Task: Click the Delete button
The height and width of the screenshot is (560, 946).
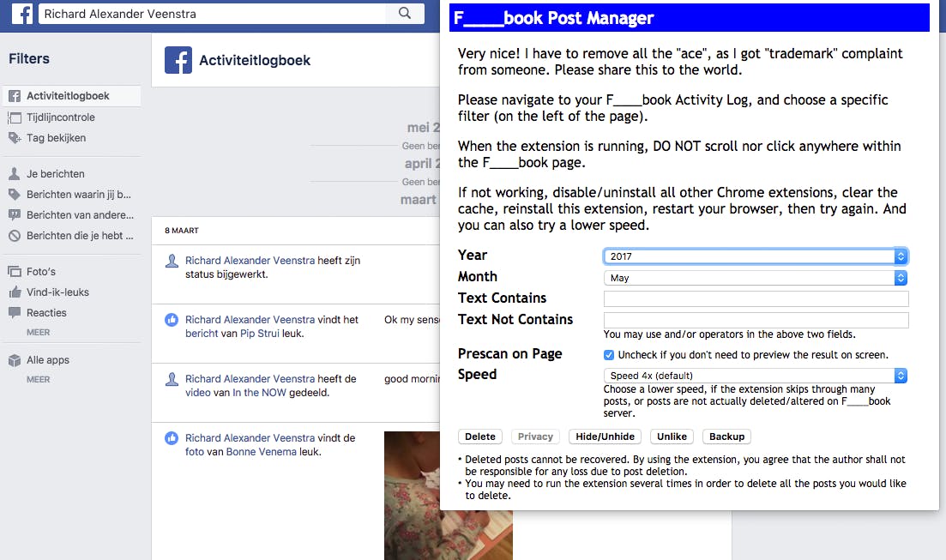Action: click(x=480, y=437)
